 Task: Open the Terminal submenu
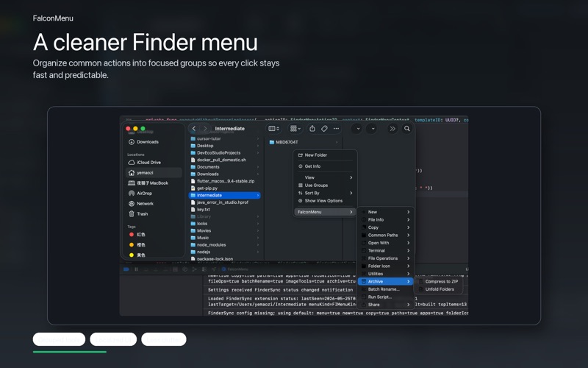coord(385,250)
